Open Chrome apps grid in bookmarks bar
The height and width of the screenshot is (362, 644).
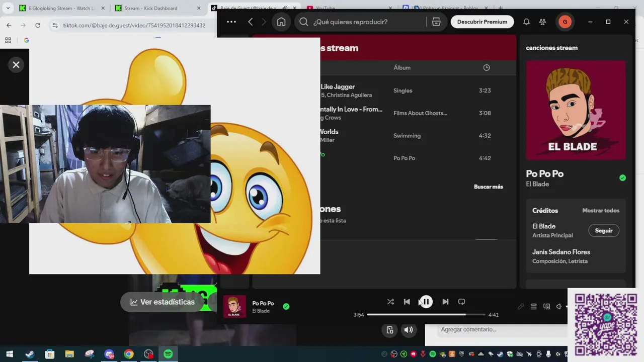point(8,40)
